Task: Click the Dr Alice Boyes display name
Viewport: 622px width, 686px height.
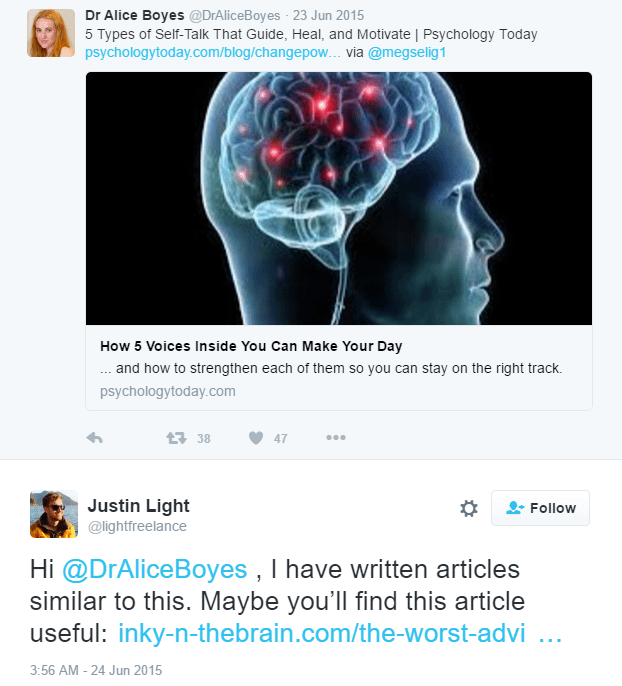Action: click(135, 15)
